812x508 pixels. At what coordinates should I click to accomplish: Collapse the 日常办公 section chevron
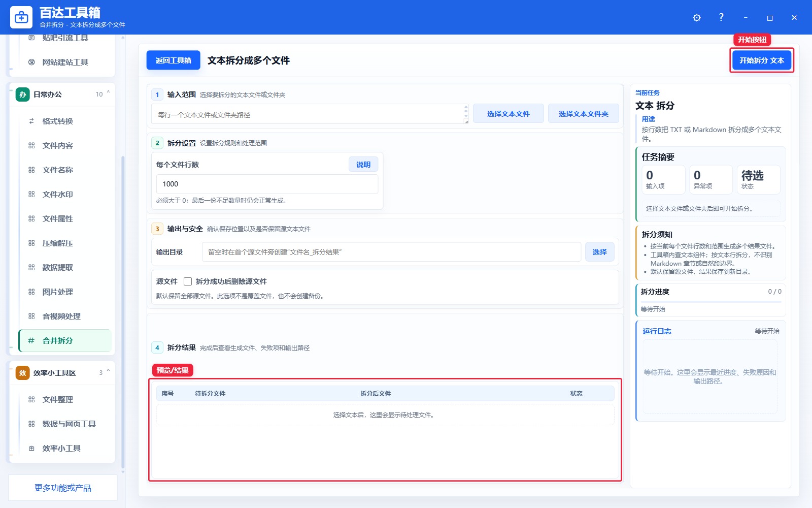[108, 93]
